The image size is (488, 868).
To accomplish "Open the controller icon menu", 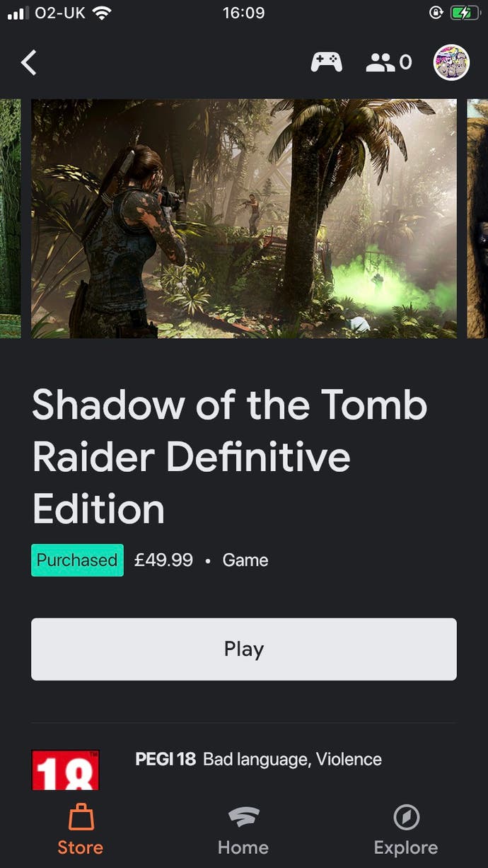I will [x=326, y=62].
